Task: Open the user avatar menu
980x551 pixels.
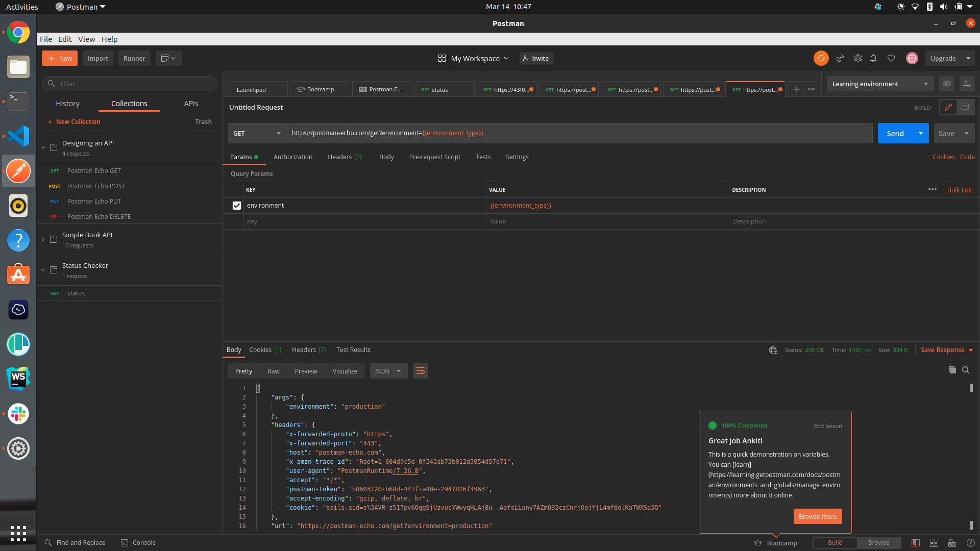Action: click(x=912, y=58)
